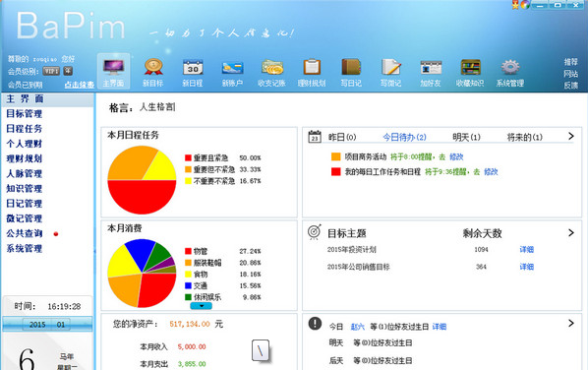Open 个人理财 in the left sidebar
Viewport: 588px width, 370px height.
click(24, 144)
